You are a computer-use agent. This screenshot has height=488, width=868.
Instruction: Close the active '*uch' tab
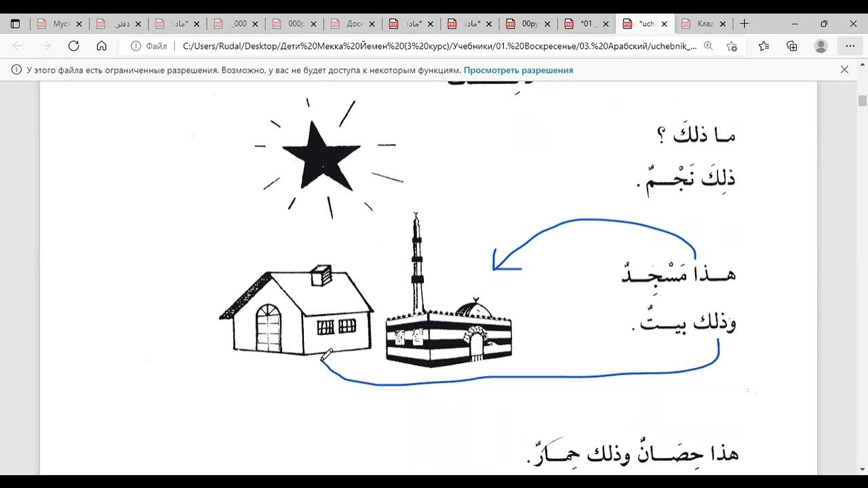665,24
